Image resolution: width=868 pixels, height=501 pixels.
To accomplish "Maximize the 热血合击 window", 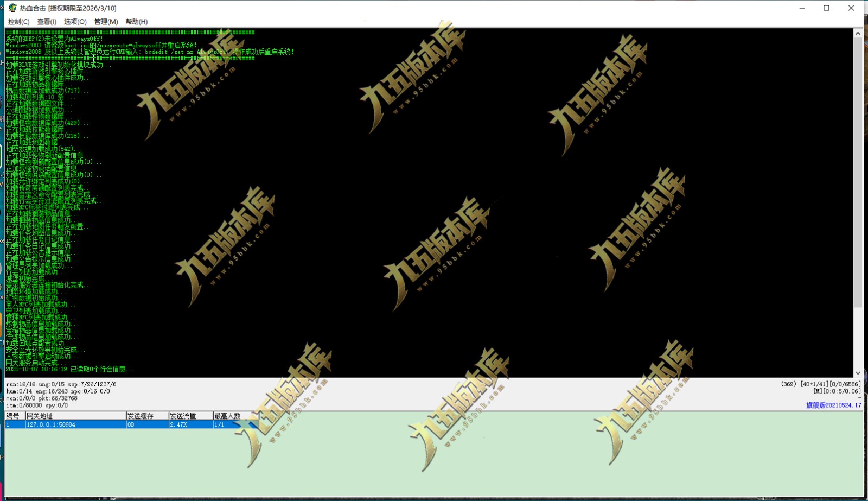I will [826, 8].
